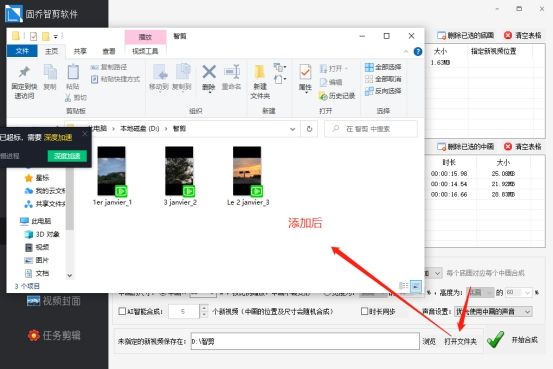The width and height of the screenshot is (553, 369).
Task: Click the 浏览 browse button
Action: [429, 341]
